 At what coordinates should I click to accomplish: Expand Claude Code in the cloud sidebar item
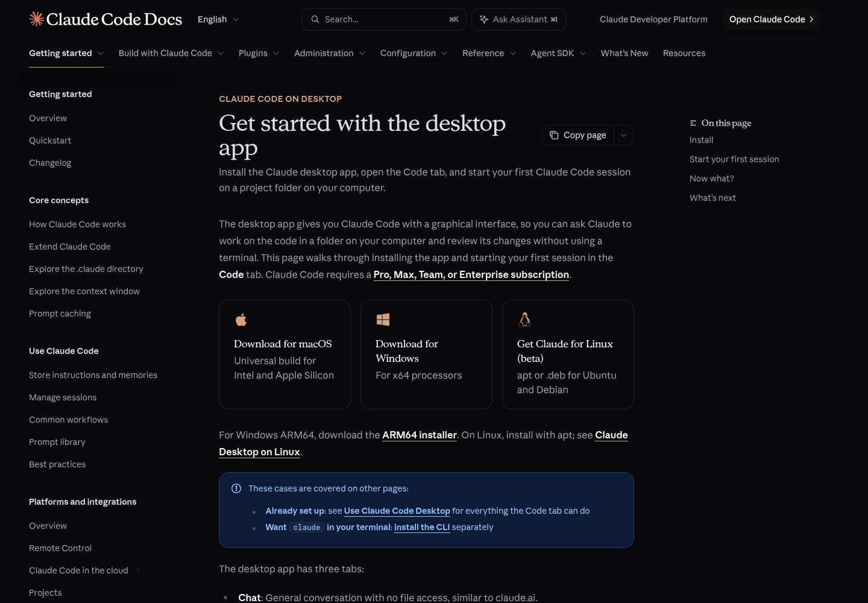[x=138, y=570]
